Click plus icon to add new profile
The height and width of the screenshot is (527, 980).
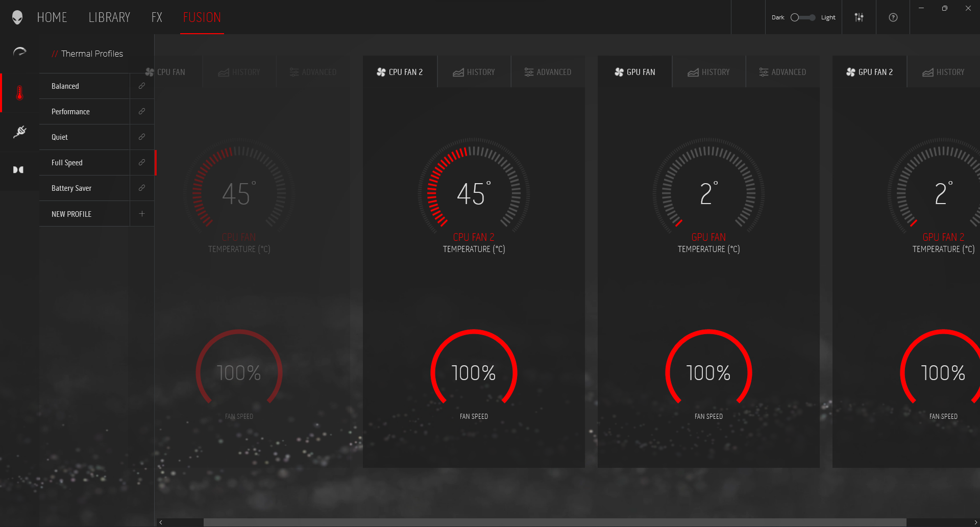coord(142,214)
